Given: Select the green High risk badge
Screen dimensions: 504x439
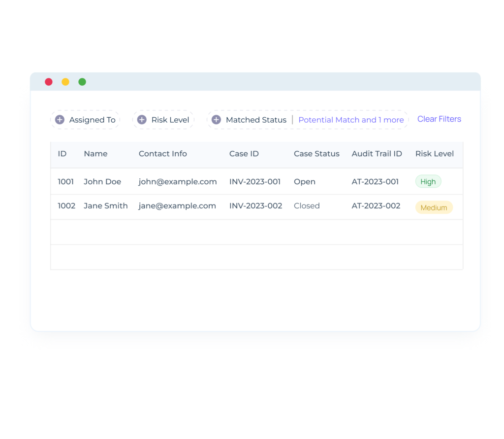Looking at the screenshot, I should point(428,181).
